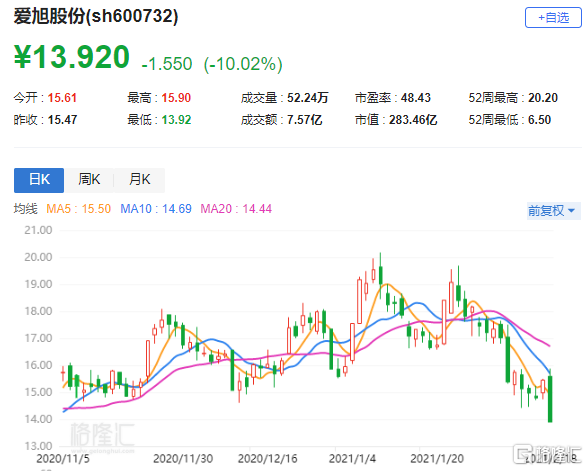The height and width of the screenshot is (471, 588).
Task: Click turnover amount 7.57亿
Action: 304,120
